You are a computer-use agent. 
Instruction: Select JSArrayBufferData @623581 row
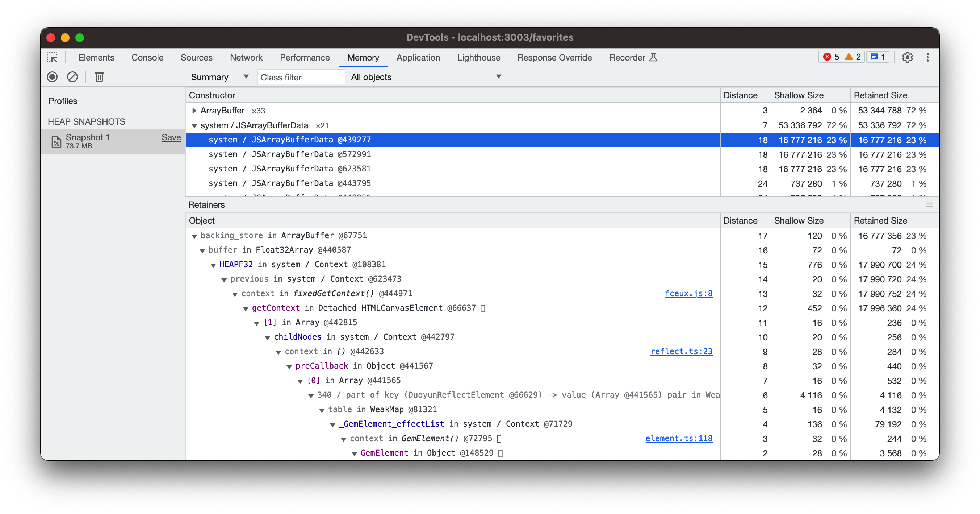(562, 169)
